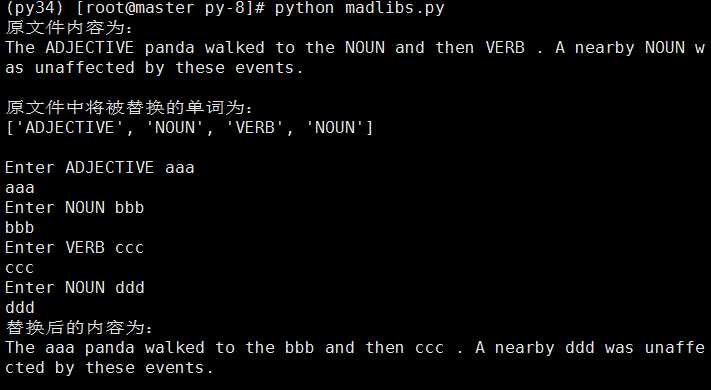Screen dimensions: 711x390
Task: Click the 'Enter ADJECTIVE aaa' prompt line
Action: (100, 168)
